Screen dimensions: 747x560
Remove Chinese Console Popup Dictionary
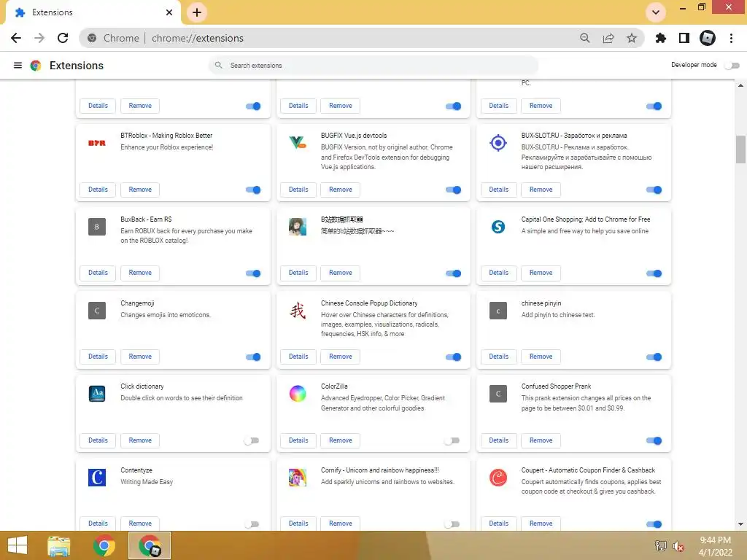tap(341, 357)
